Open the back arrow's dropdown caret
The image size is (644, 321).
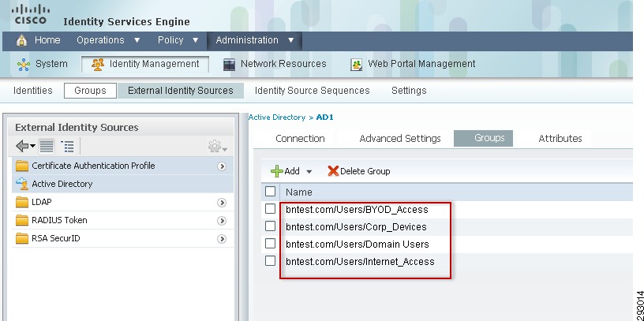(x=33, y=146)
